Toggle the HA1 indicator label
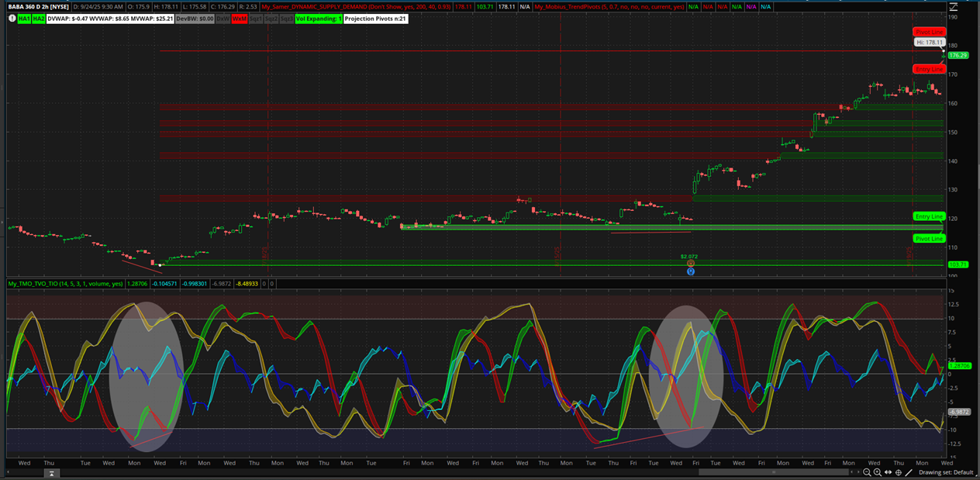 [x=24, y=18]
